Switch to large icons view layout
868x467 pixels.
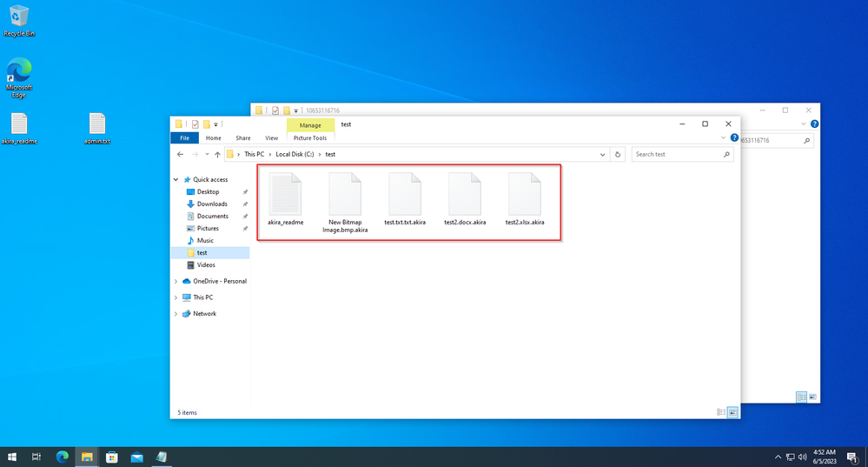[x=732, y=412]
